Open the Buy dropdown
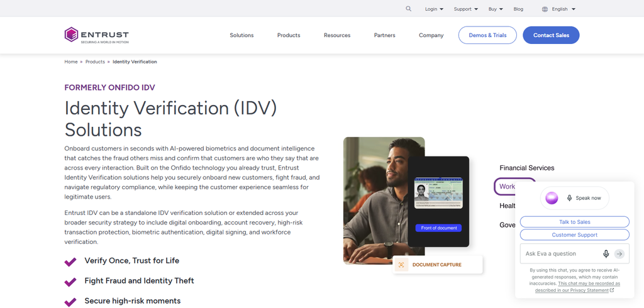644x308 pixels. (496, 9)
